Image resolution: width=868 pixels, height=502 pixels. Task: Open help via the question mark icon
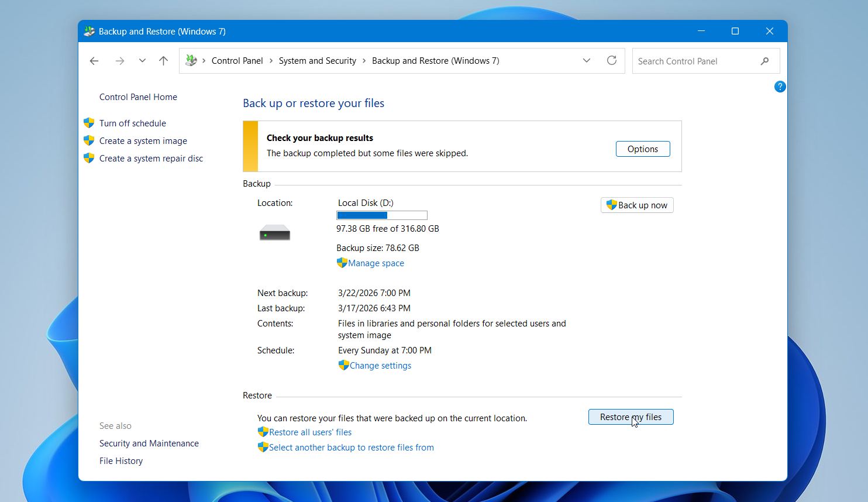coord(780,86)
